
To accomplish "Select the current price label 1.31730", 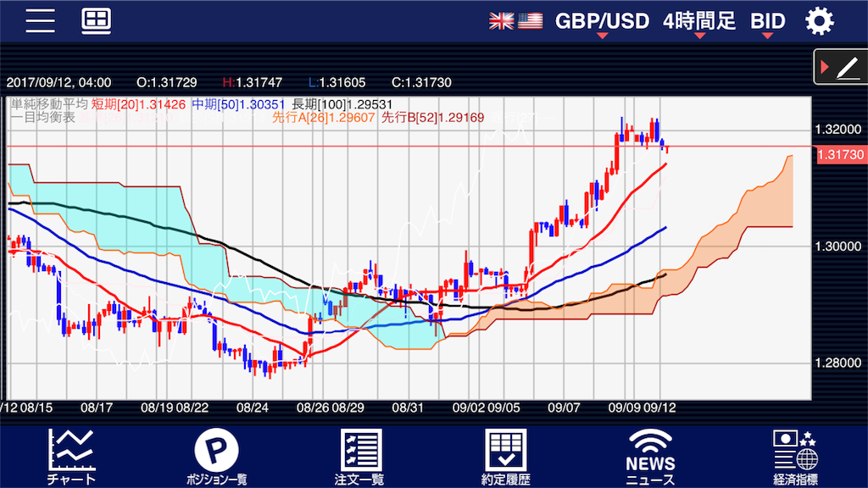I will point(841,155).
